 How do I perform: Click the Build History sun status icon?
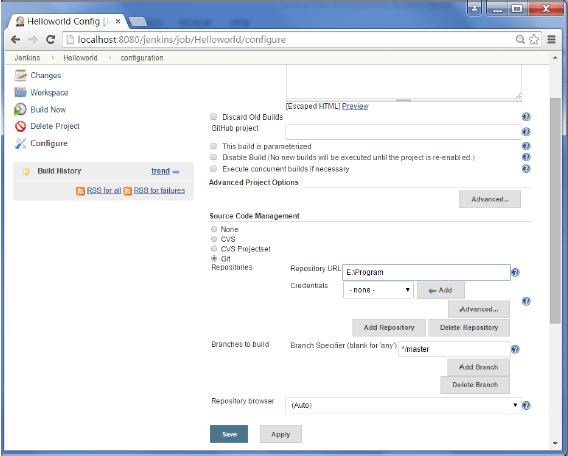point(26,172)
